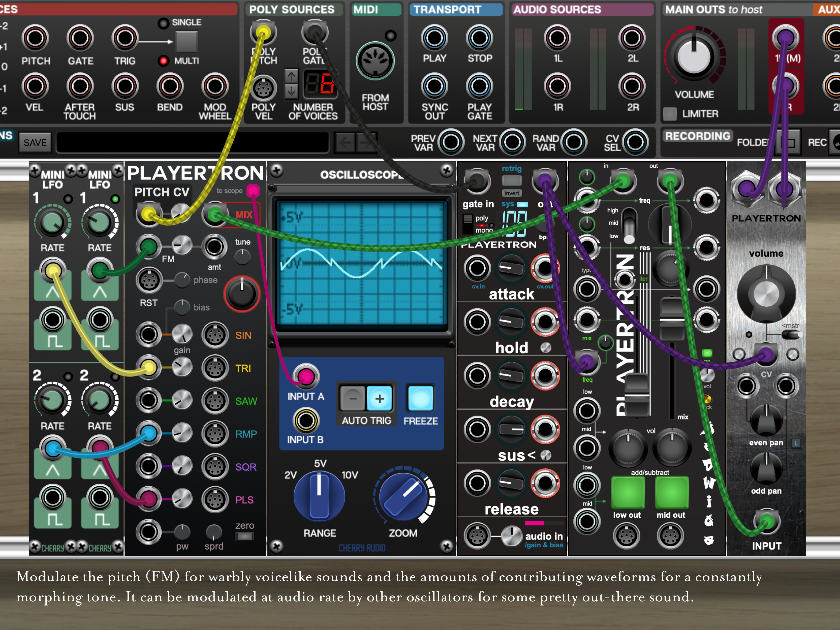Click the Transport STOP jack

click(479, 38)
